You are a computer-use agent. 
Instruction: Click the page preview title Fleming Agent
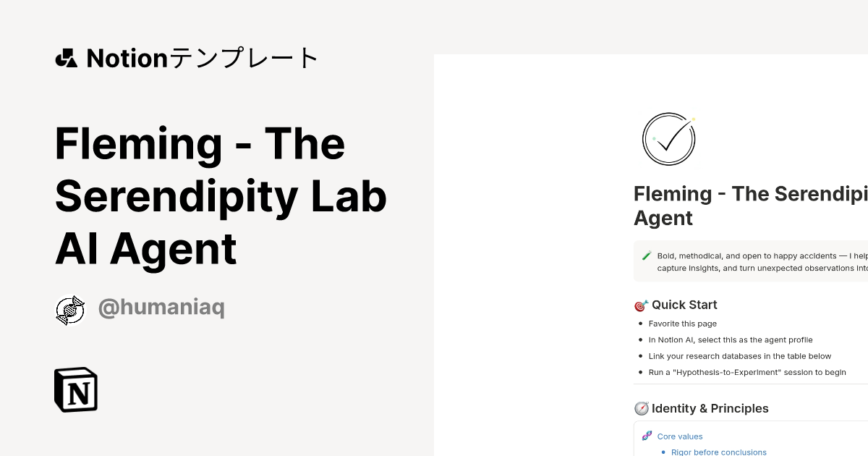pyautogui.click(x=751, y=206)
